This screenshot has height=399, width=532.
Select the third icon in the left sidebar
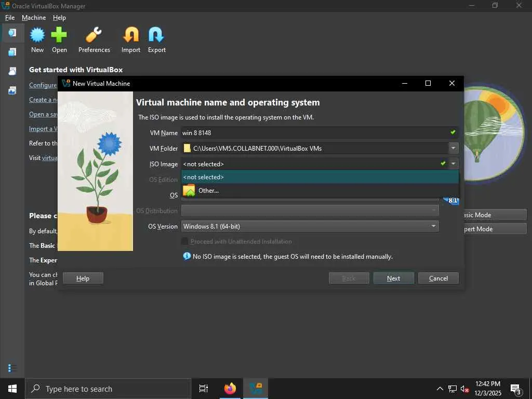(x=12, y=71)
